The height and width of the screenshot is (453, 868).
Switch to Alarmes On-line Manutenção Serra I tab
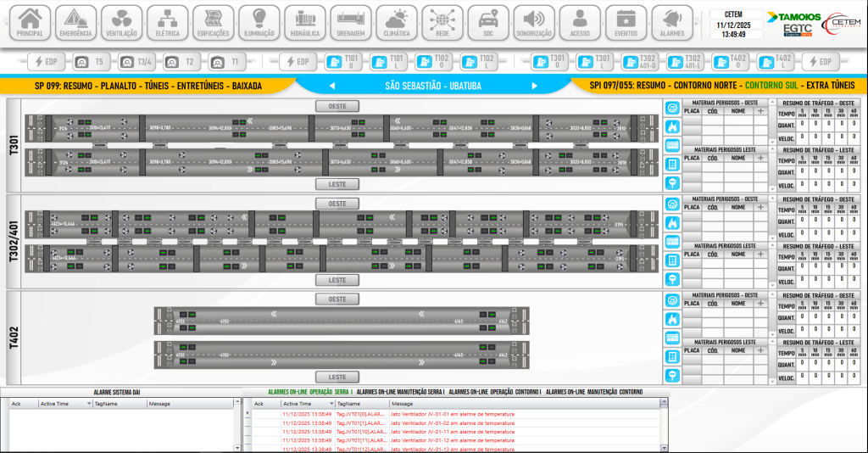400,392
